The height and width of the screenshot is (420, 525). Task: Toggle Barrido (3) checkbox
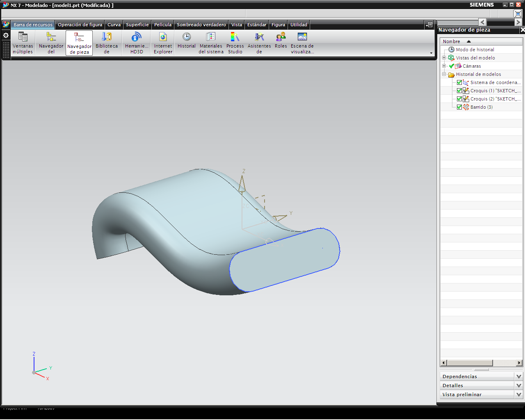(459, 107)
